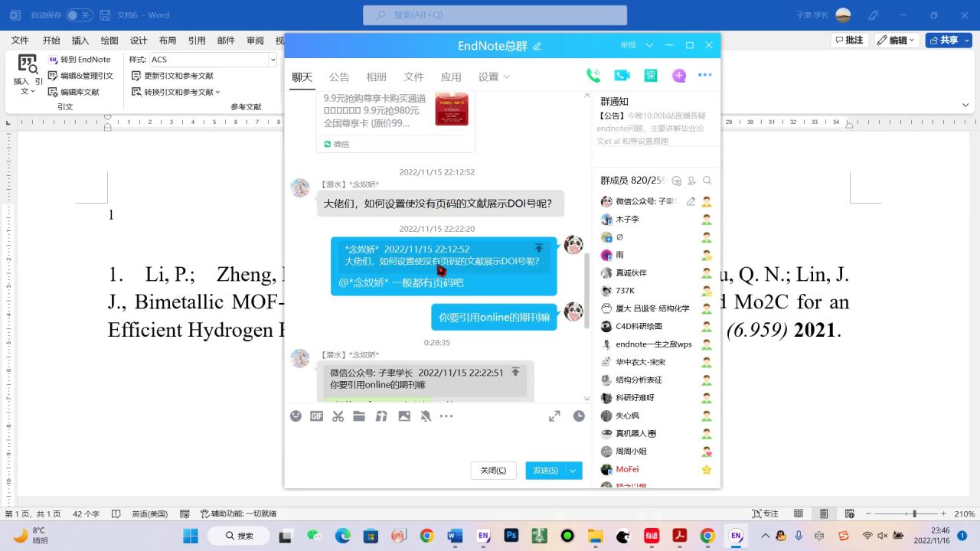Click the taskbar 搜索 box
This screenshot has width=980, height=551.
240,536
